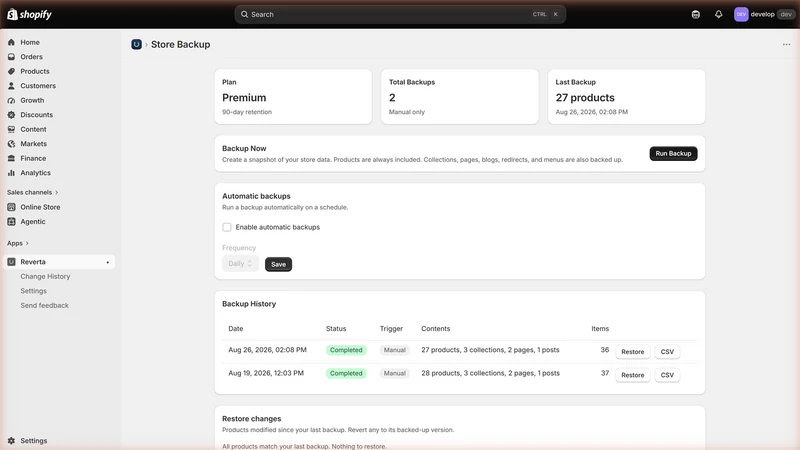
Task: Open the notifications bell icon
Action: click(x=718, y=14)
